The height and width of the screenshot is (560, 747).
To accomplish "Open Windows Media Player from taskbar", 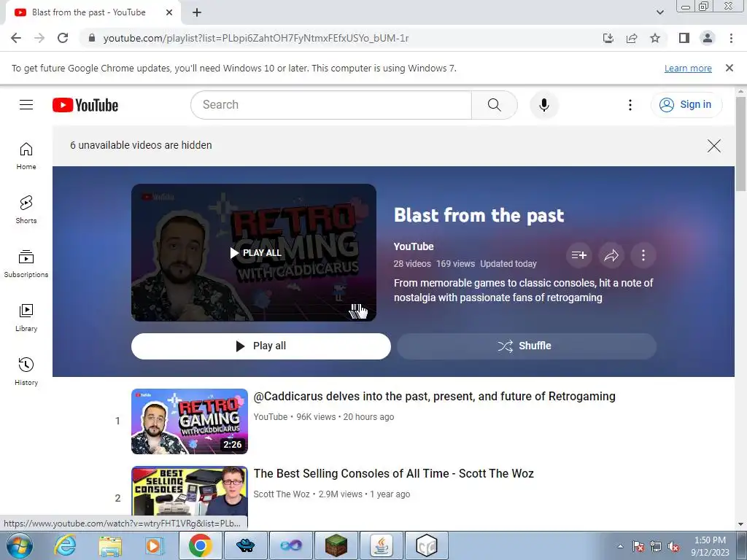I will [x=154, y=545].
